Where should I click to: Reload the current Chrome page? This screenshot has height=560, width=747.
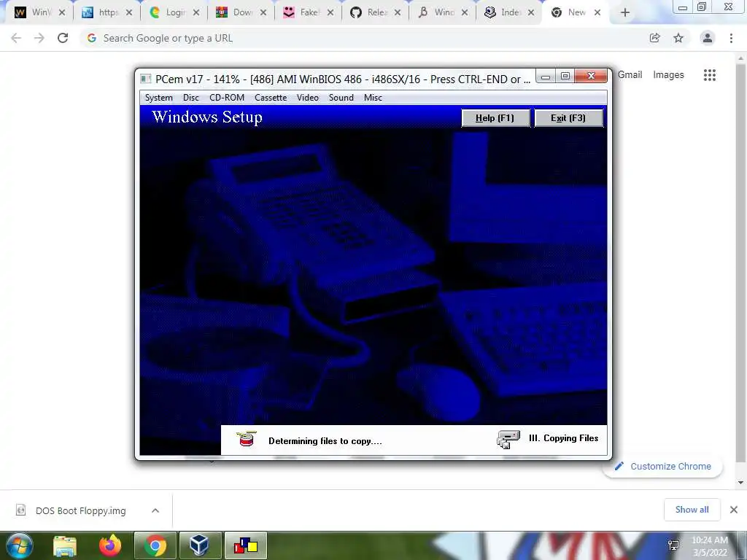click(x=63, y=38)
